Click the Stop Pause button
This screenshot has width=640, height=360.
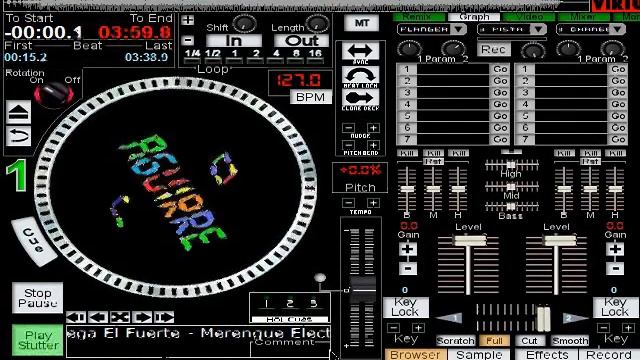[38, 298]
